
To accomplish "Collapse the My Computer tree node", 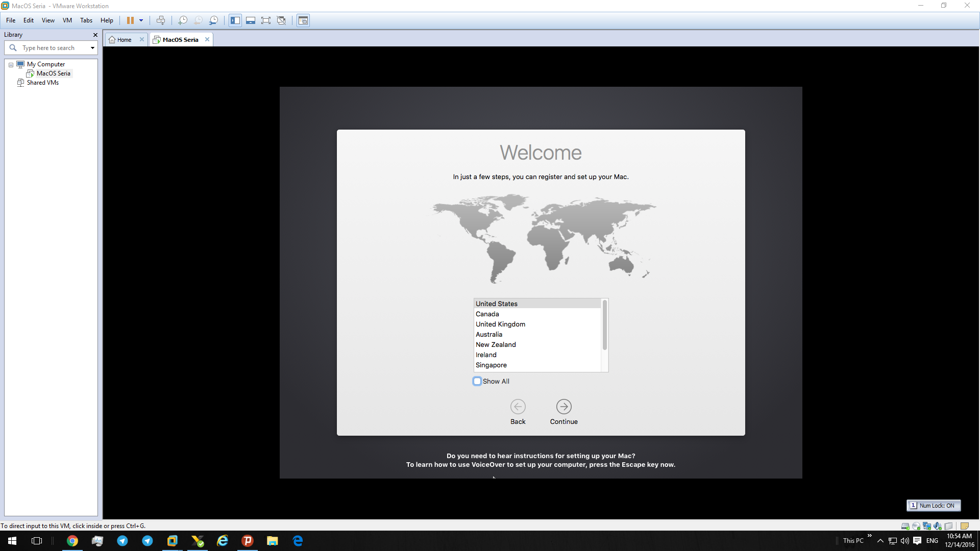I will pyautogui.click(x=11, y=65).
